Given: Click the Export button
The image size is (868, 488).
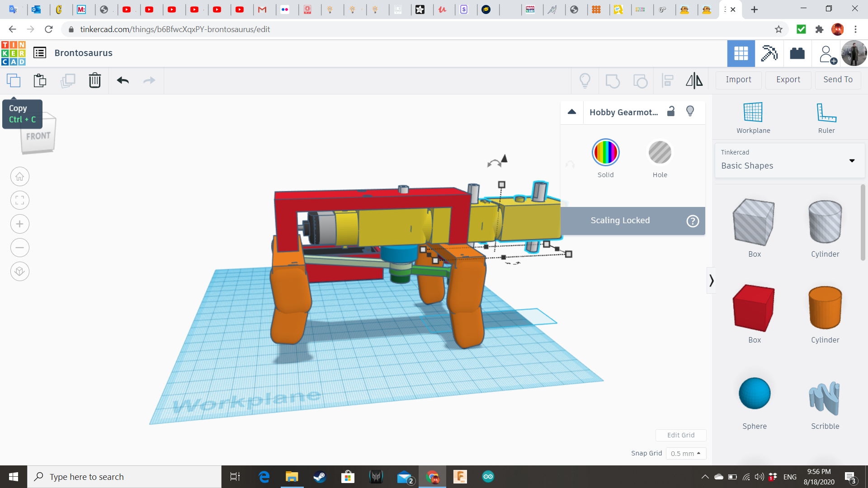Looking at the screenshot, I should (x=788, y=80).
